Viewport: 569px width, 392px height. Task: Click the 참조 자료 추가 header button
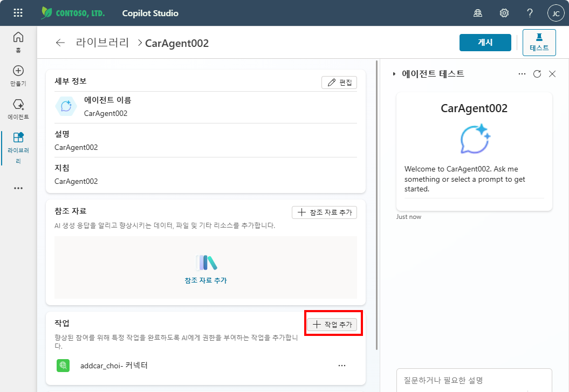click(x=324, y=212)
